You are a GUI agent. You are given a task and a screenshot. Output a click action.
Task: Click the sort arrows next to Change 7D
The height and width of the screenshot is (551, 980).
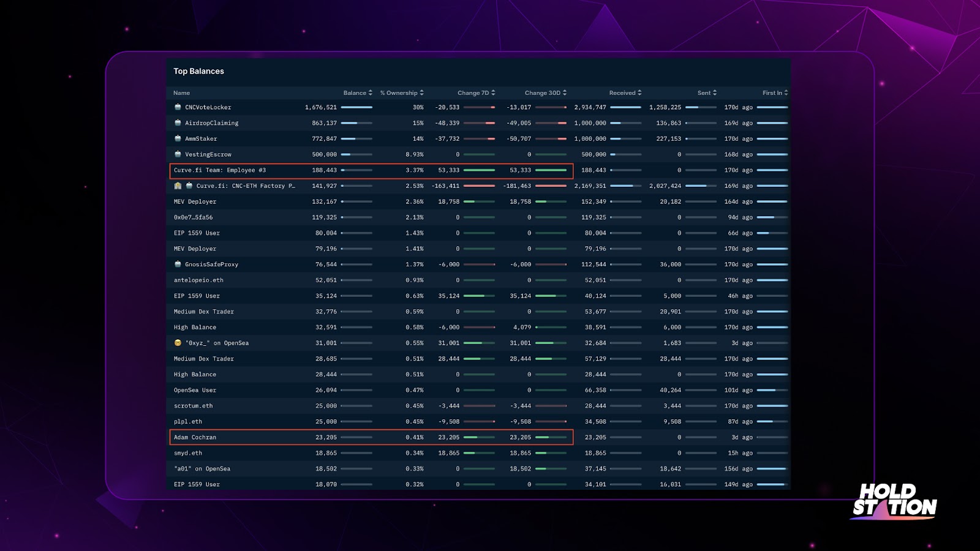[x=493, y=93]
